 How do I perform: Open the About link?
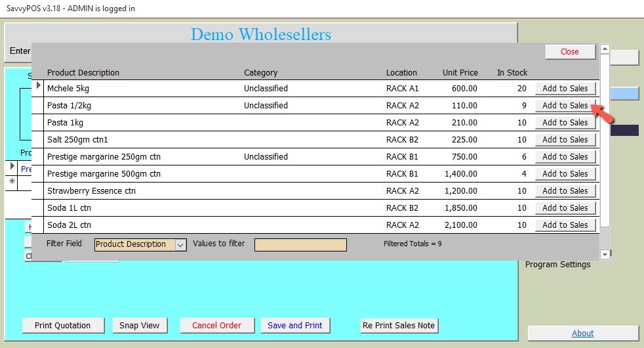[x=582, y=334]
